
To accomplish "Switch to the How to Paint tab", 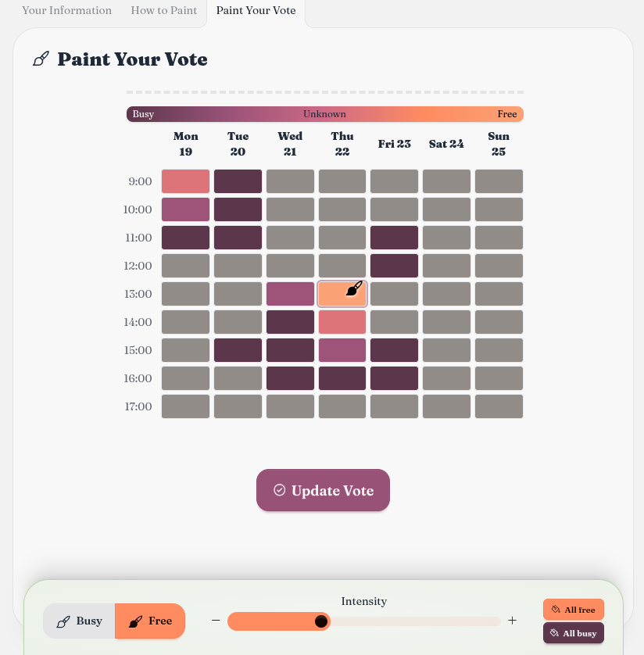I will [164, 11].
